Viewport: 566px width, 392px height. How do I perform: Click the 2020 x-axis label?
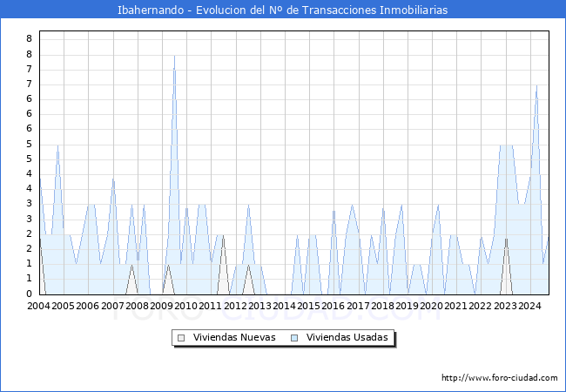[432, 306]
